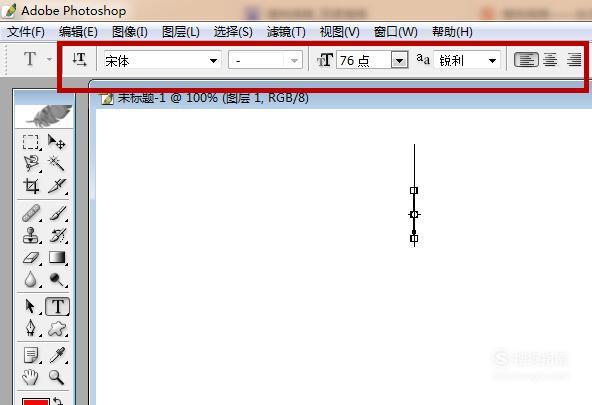Select the Zoom magnifier tool

[57, 377]
